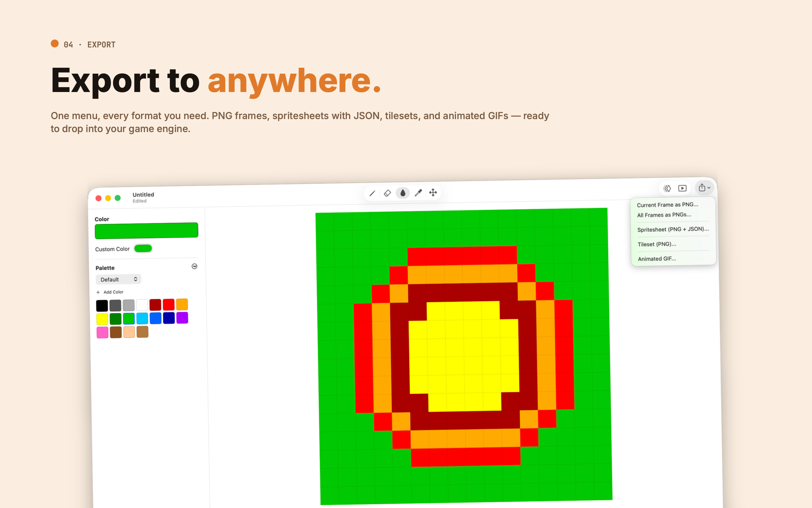Choose Current Frame as PNG...

click(667, 205)
